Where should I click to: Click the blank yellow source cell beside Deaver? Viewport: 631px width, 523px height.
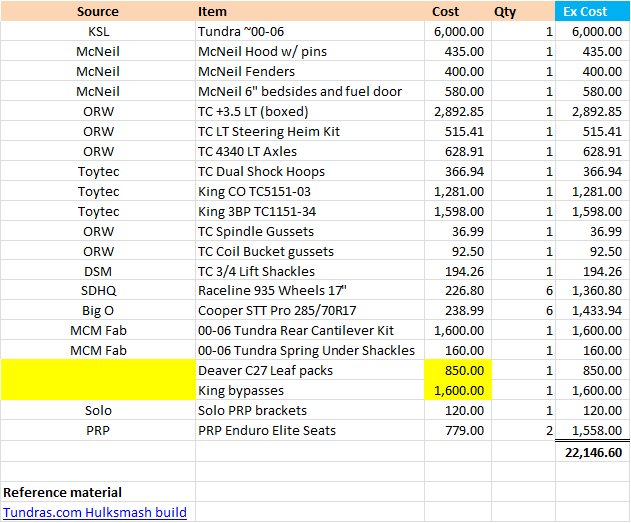(x=98, y=370)
